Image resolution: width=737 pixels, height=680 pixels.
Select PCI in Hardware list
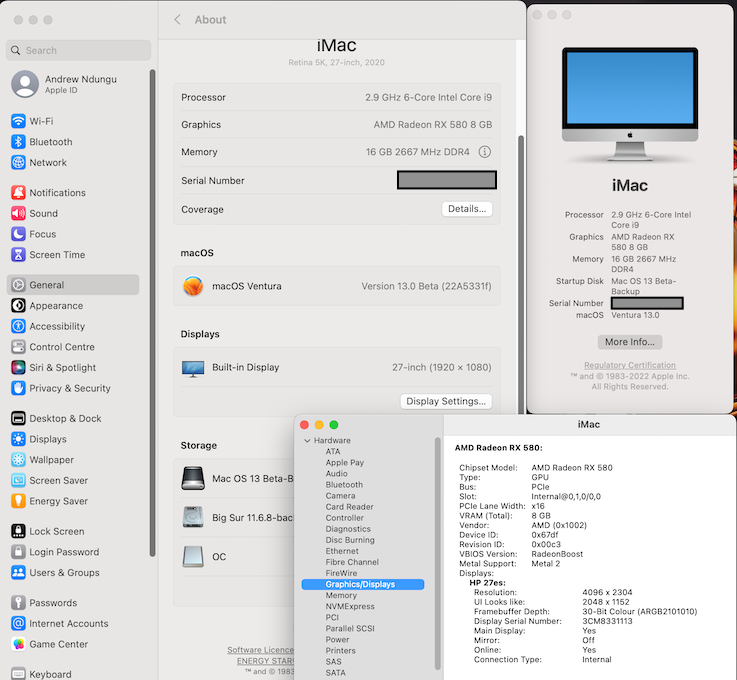pos(332,617)
